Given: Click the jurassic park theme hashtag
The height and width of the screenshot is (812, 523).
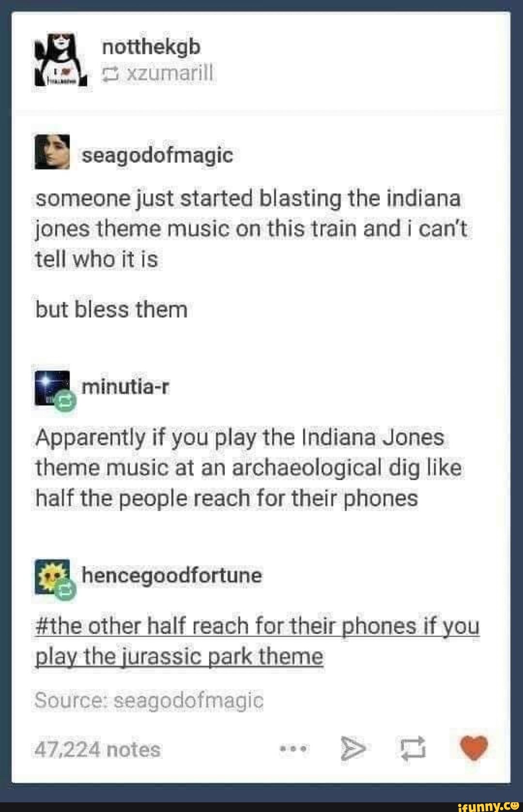Looking at the screenshot, I should pos(257,641).
